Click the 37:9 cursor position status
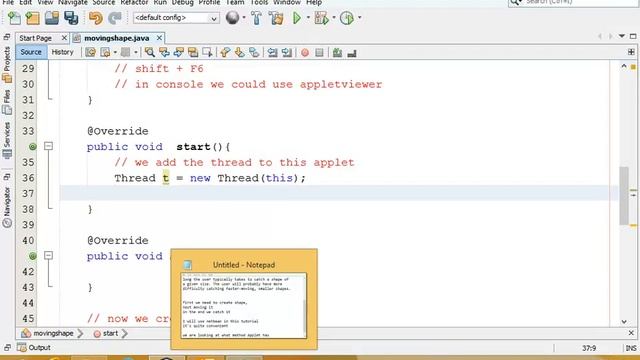Image resolution: width=640 pixels, height=360 pixels. coord(589,348)
